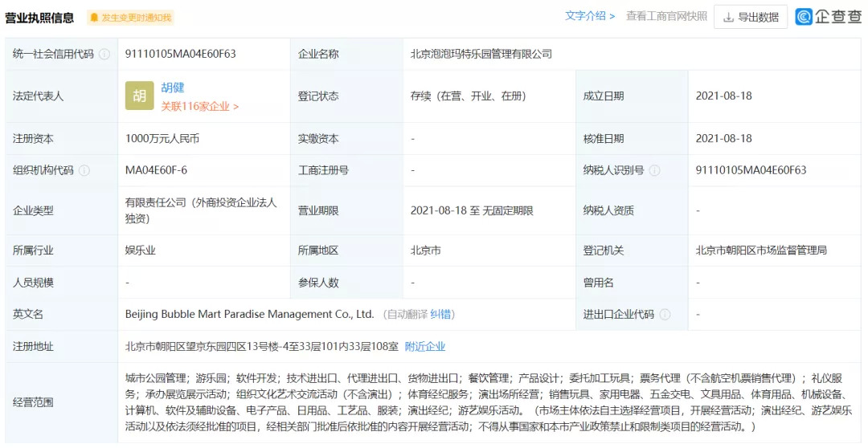Screen dimensions: 868x448
Task: Click info icon next to 进出口企业代码
Action: coord(665,314)
